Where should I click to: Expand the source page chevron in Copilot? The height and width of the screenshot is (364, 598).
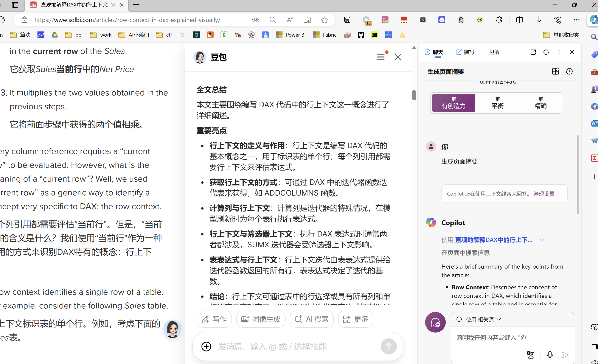542,240
